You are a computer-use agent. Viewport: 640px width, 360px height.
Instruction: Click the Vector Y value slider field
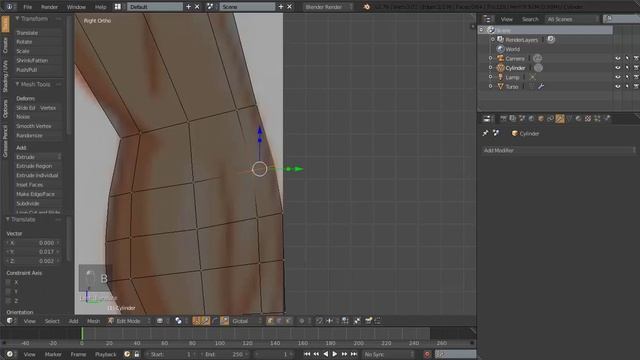[x=33, y=252]
